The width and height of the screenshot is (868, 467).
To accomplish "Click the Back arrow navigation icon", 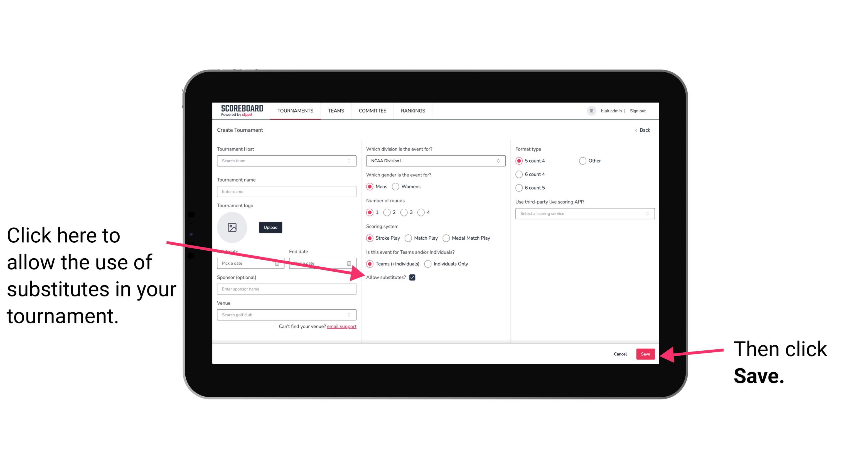I will (x=636, y=130).
